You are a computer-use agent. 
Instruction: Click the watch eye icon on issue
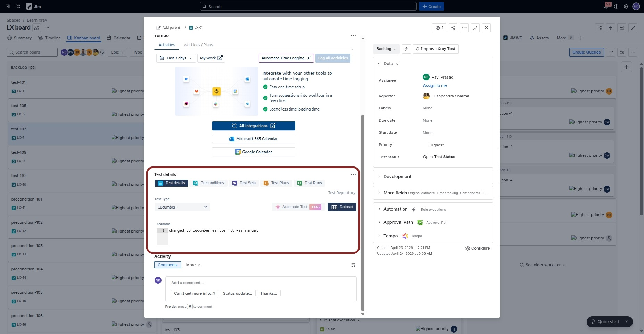(439, 28)
